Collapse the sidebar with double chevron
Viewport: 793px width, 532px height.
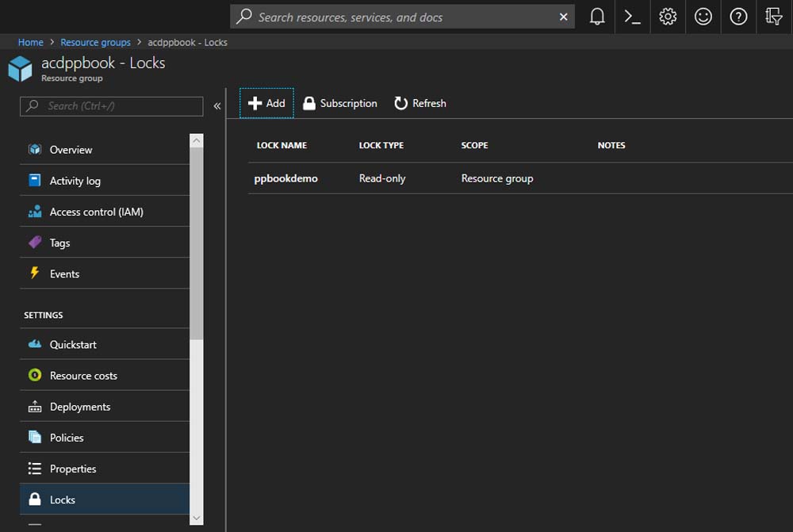[216, 106]
